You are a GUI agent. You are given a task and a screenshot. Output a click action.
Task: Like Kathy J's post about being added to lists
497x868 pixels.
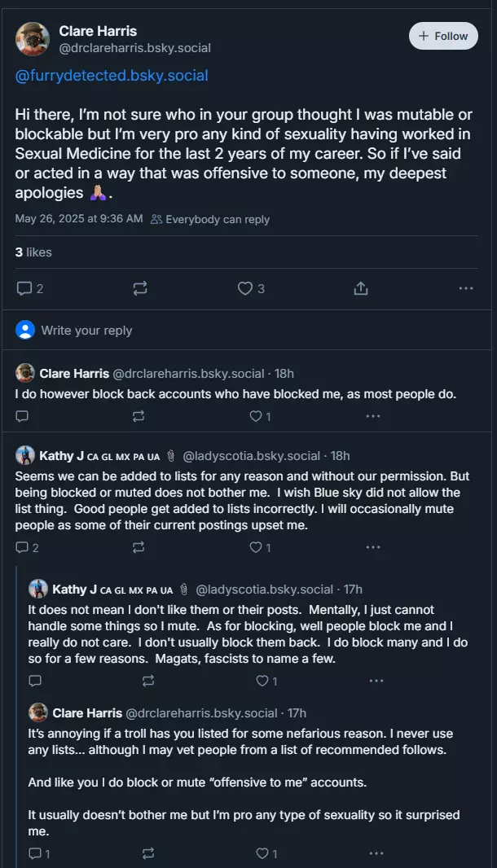pos(260,547)
